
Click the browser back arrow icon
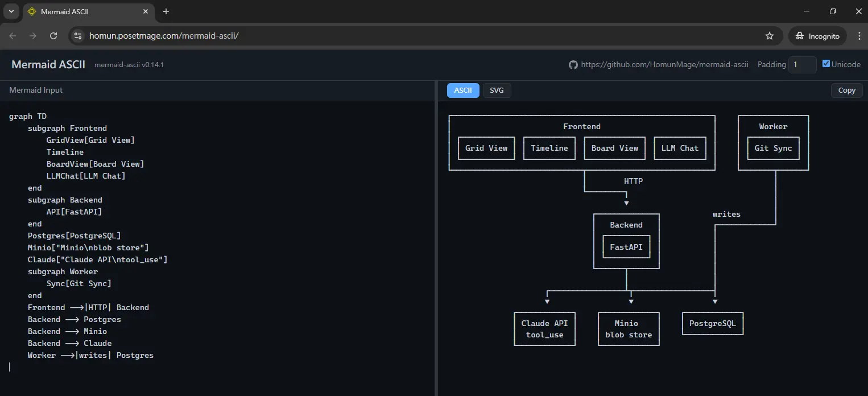(x=13, y=36)
